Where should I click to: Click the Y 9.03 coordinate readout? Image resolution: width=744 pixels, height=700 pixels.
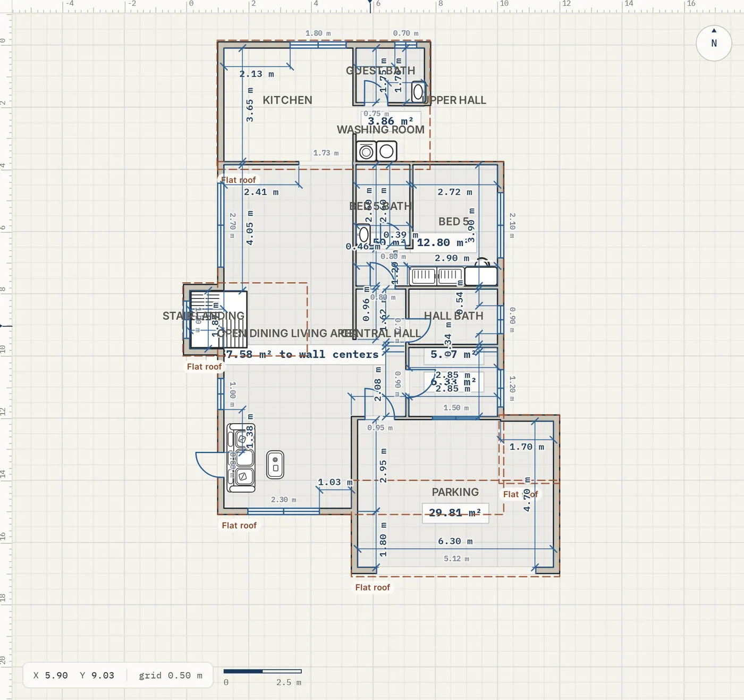pyautogui.click(x=97, y=676)
